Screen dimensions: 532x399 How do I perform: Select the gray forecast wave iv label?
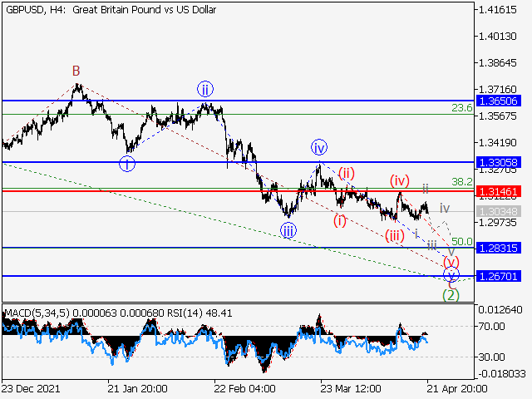(445, 208)
